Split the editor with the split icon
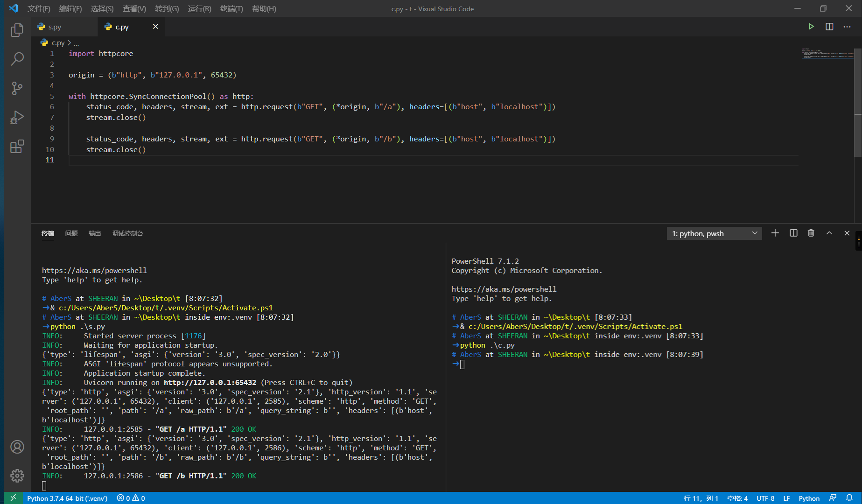The height and width of the screenshot is (504, 862). (829, 27)
